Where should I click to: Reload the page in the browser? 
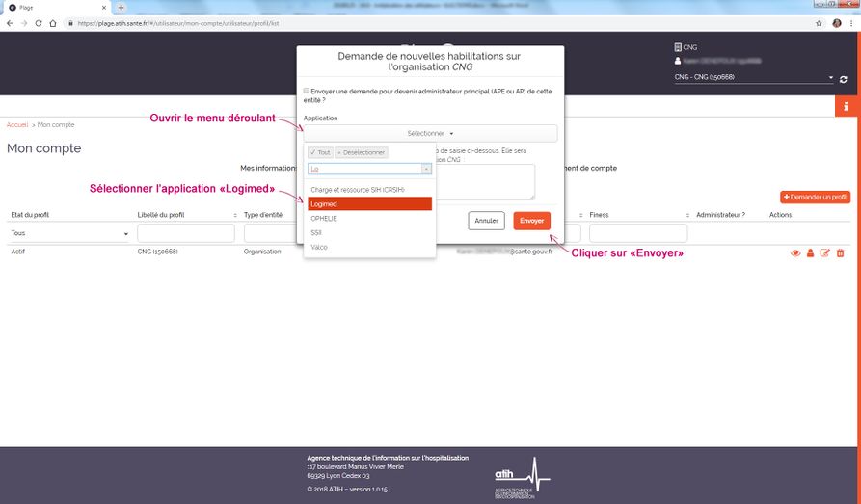point(39,23)
